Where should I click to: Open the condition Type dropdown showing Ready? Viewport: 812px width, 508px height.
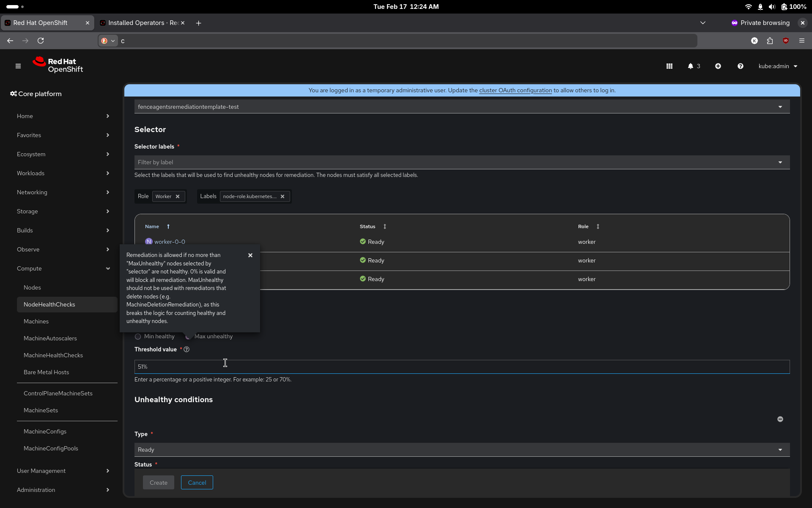pos(462,450)
